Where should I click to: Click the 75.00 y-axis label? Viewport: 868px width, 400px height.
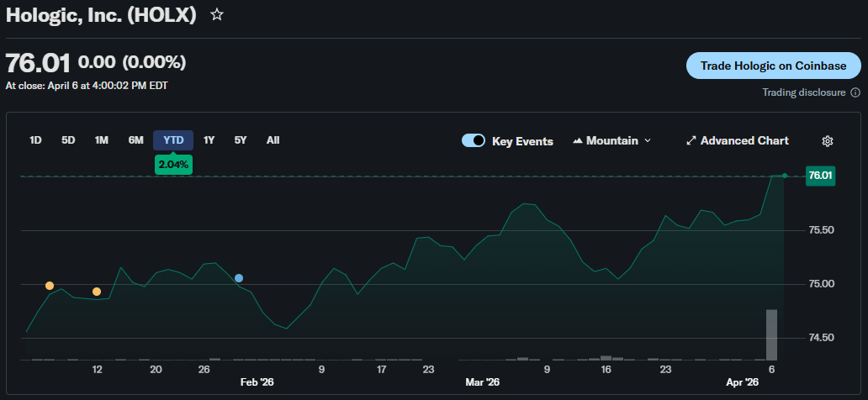(x=822, y=284)
